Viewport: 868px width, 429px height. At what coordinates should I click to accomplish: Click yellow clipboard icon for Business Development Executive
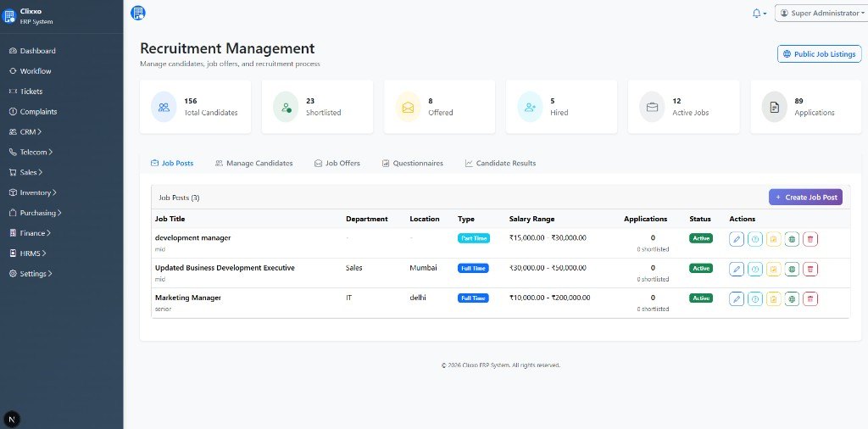773,269
